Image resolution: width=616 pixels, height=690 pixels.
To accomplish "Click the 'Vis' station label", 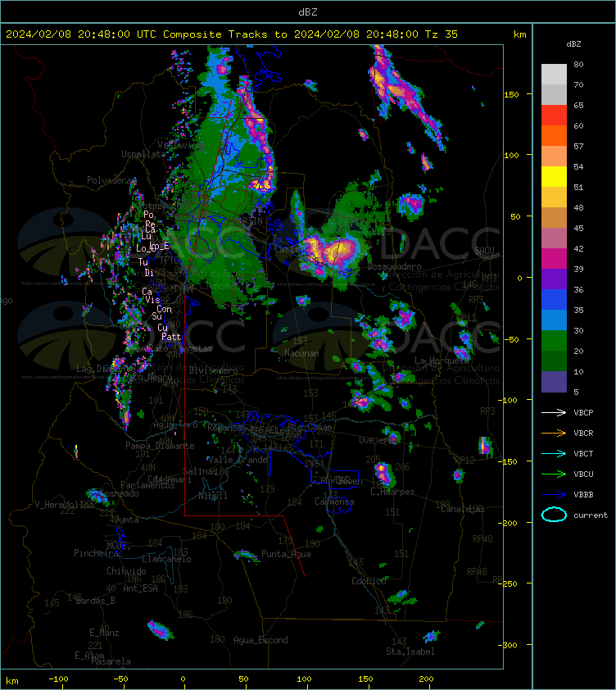I will [x=152, y=300].
